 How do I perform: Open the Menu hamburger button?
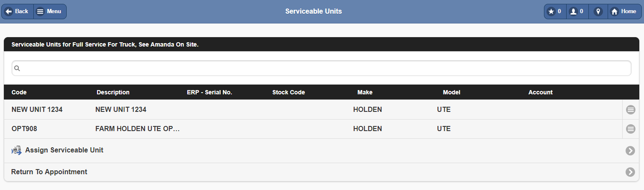50,12
